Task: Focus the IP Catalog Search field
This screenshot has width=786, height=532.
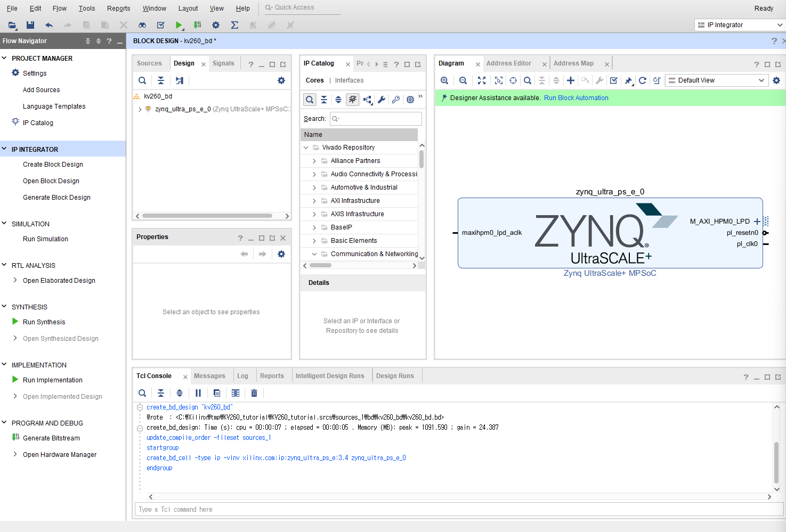Action: coord(376,119)
